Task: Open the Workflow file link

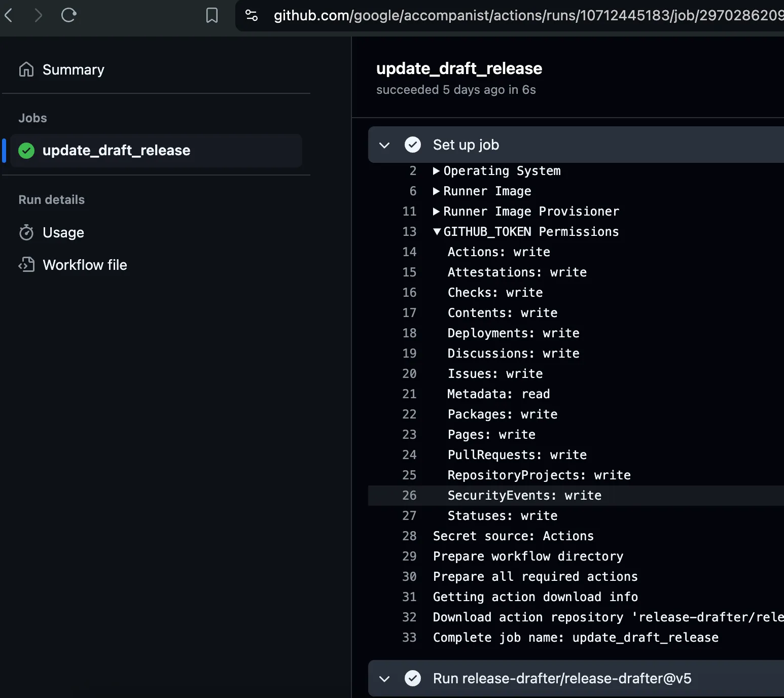Action: (x=85, y=265)
